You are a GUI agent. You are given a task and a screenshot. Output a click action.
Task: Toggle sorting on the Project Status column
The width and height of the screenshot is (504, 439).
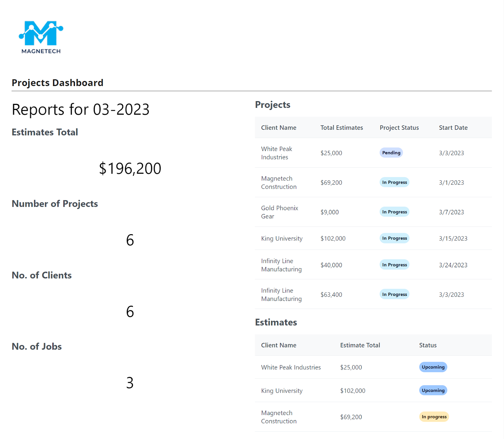point(398,128)
